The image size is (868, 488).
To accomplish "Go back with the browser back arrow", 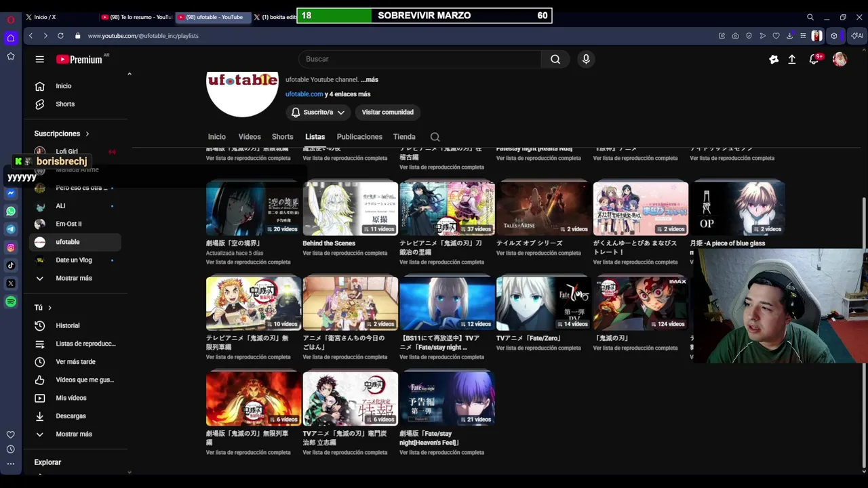I will (31, 35).
